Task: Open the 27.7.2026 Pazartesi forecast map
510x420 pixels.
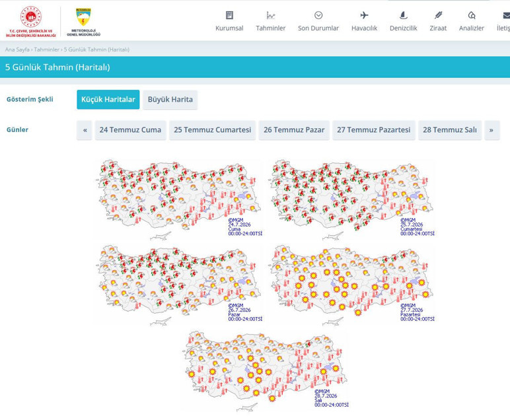Action: (x=353, y=285)
